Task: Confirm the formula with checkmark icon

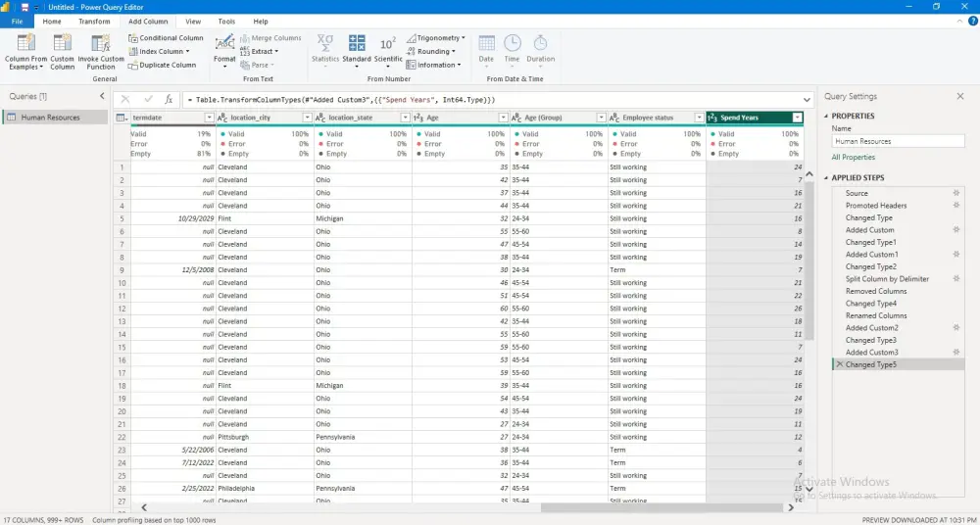Action: point(148,99)
